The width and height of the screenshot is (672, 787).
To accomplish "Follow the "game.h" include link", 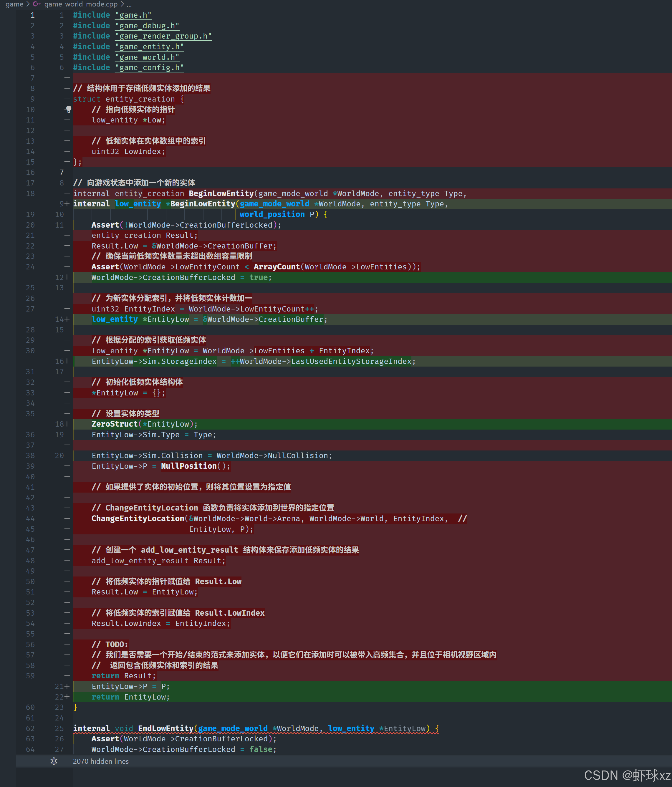I will click(133, 15).
